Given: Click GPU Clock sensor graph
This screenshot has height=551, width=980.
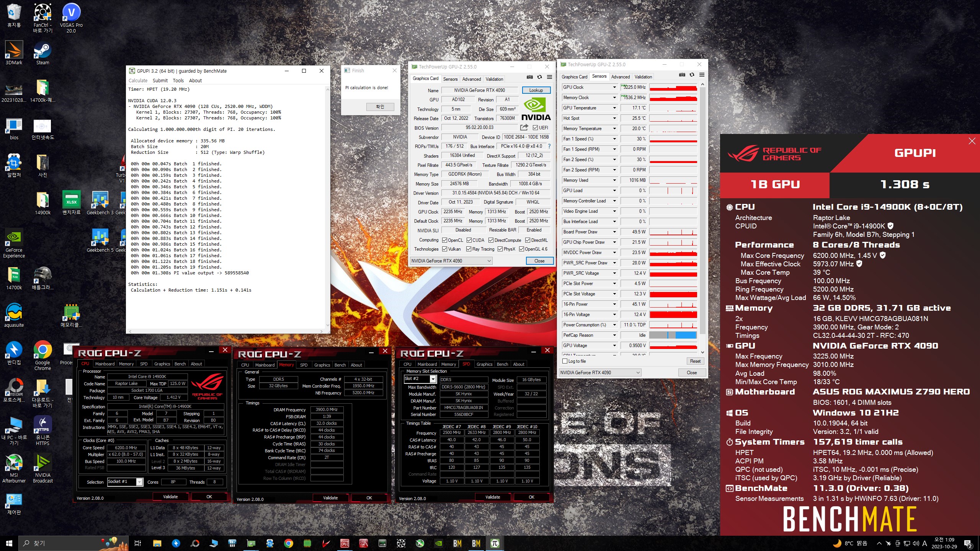Looking at the screenshot, I should pos(673,87).
